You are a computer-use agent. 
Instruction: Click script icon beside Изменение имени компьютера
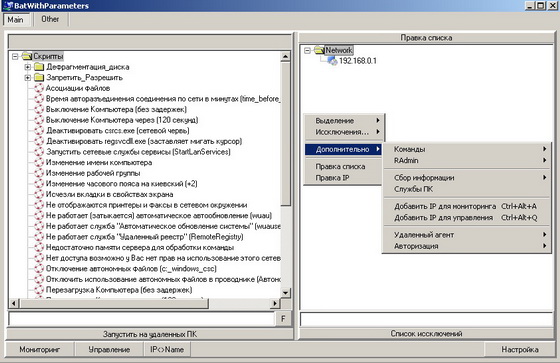pos(39,163)
